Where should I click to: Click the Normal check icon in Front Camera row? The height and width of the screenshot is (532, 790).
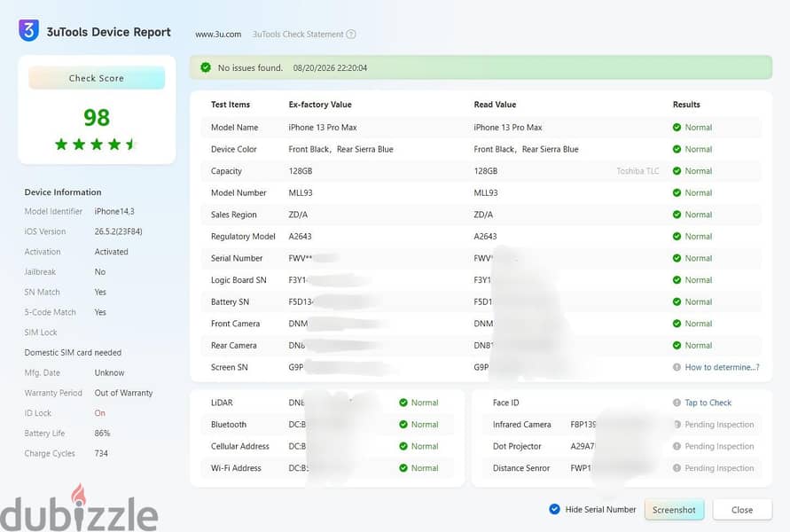pyautogui.click(x=677, y=324)
